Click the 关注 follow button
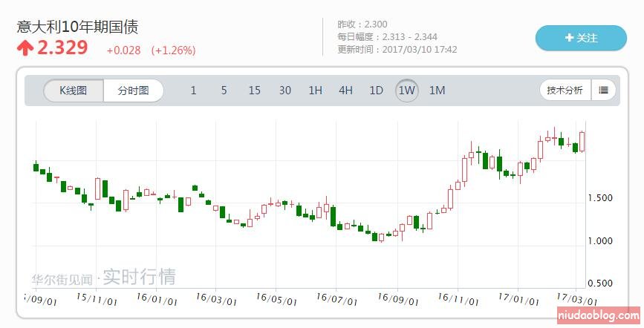The width and height of the screenshot is (644, 328). click(x=581, y=38)
